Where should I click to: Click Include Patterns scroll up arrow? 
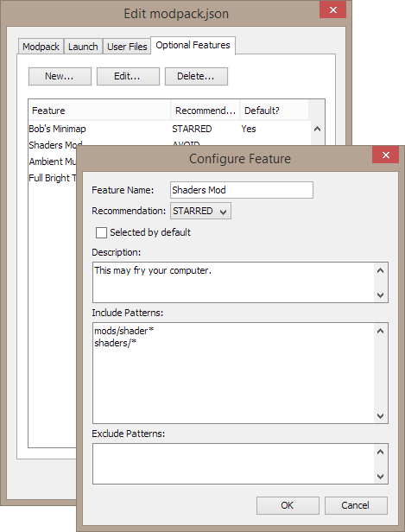point(381,331)
